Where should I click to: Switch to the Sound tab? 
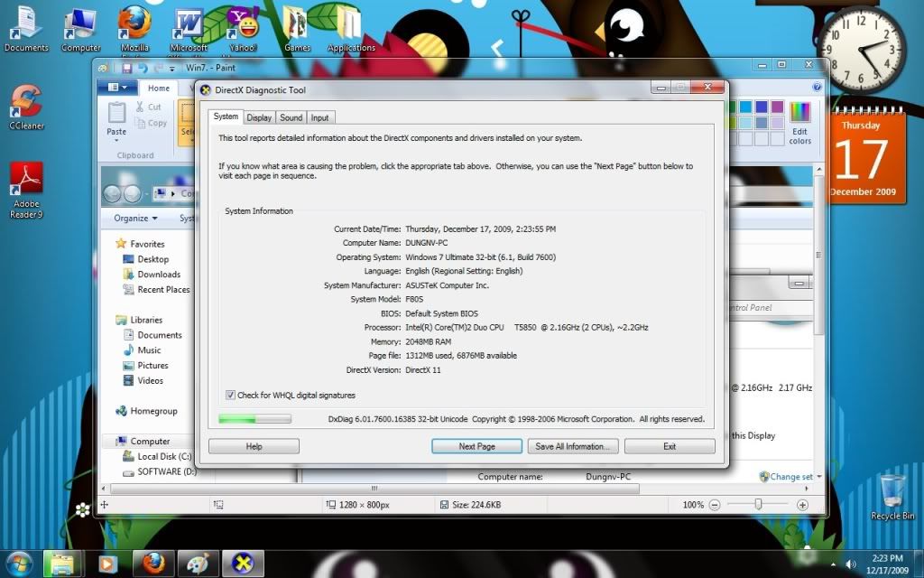point(291,117)
